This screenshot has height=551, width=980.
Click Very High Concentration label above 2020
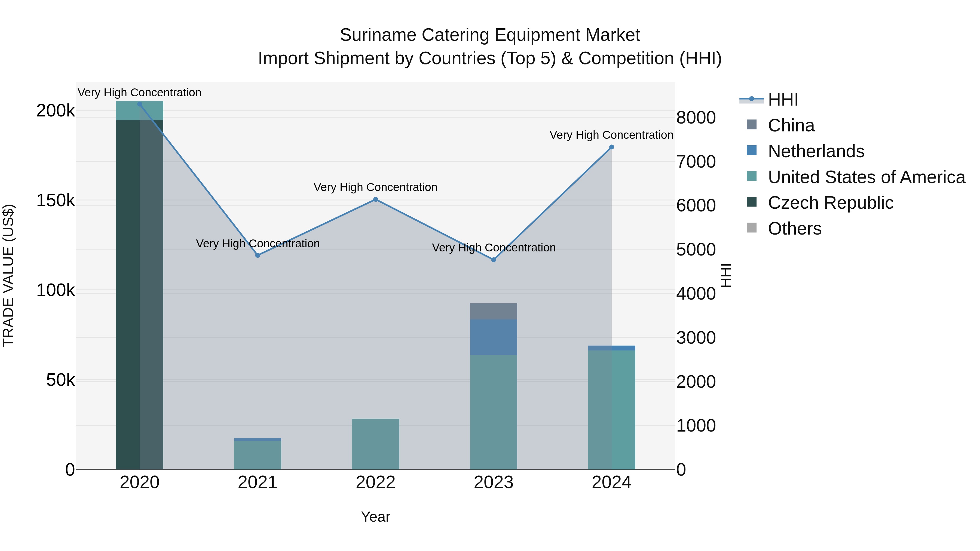tap(140, 93)
